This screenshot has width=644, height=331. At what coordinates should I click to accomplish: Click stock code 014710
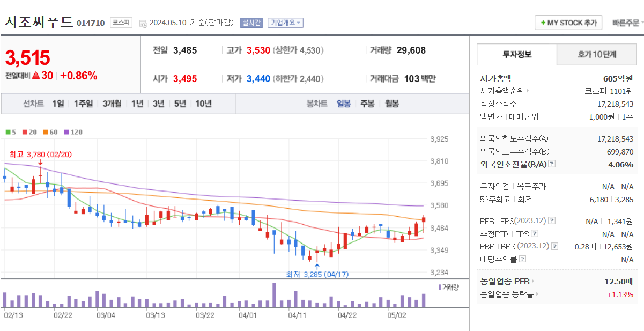tap(91, 23)
